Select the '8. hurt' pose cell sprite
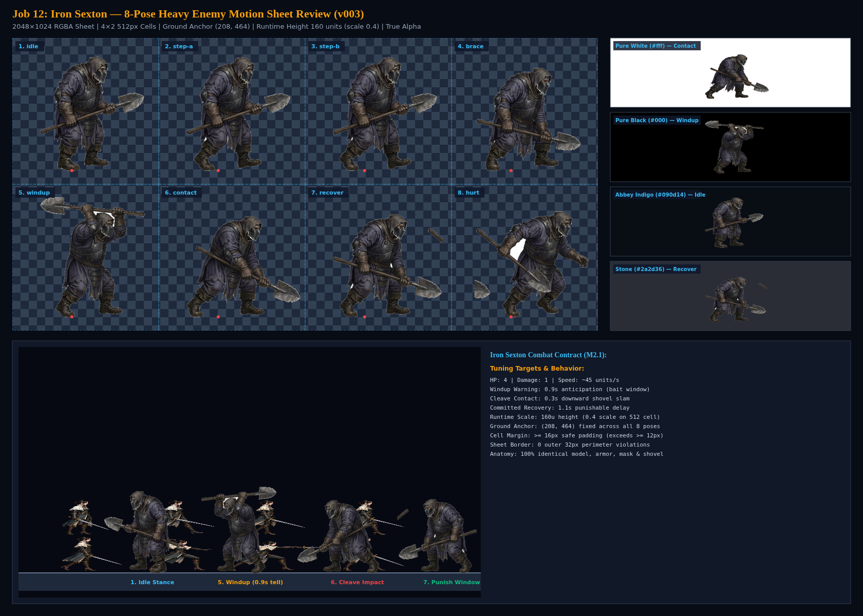Viewport: 863px width, 616px height. [x=532, y=264]
